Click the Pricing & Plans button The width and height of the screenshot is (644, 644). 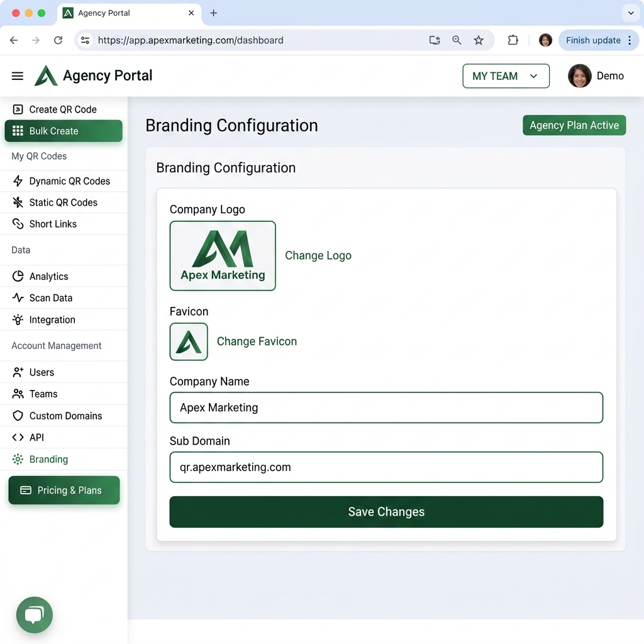point(64,490)
